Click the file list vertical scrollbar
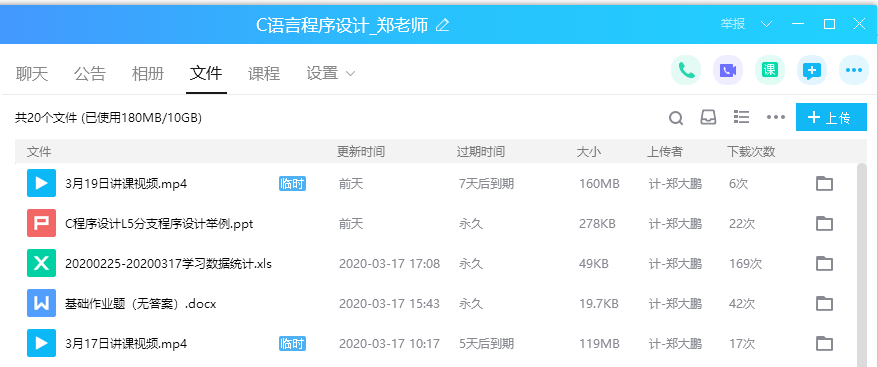 (862, 263)
